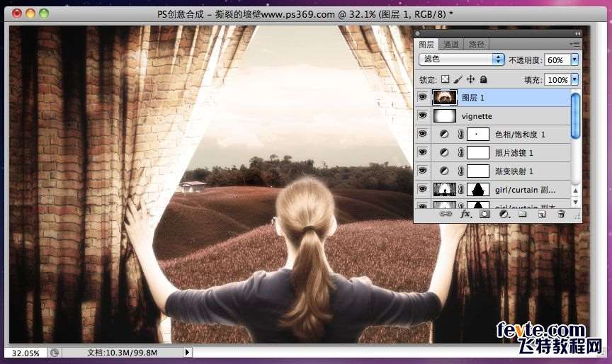612x364 pixels.
Task: Add a layer mask
Action: click(484, 214)
